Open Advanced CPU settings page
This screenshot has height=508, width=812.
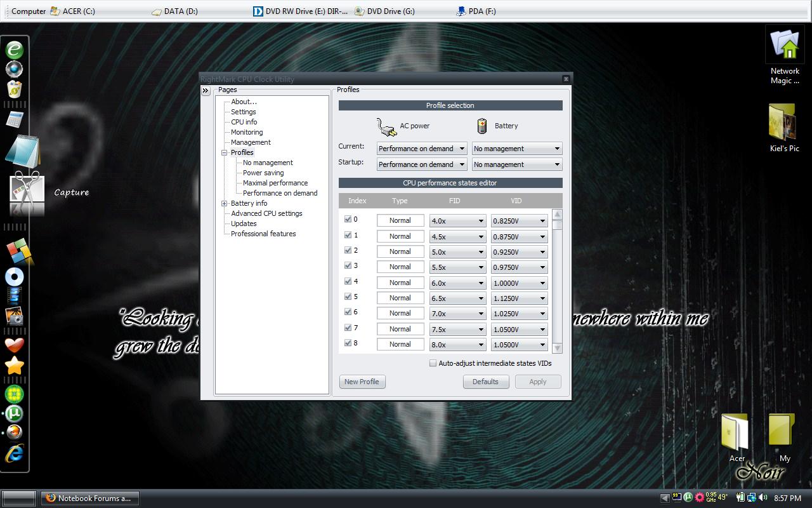pyautogui.click(x=266, y=213)
